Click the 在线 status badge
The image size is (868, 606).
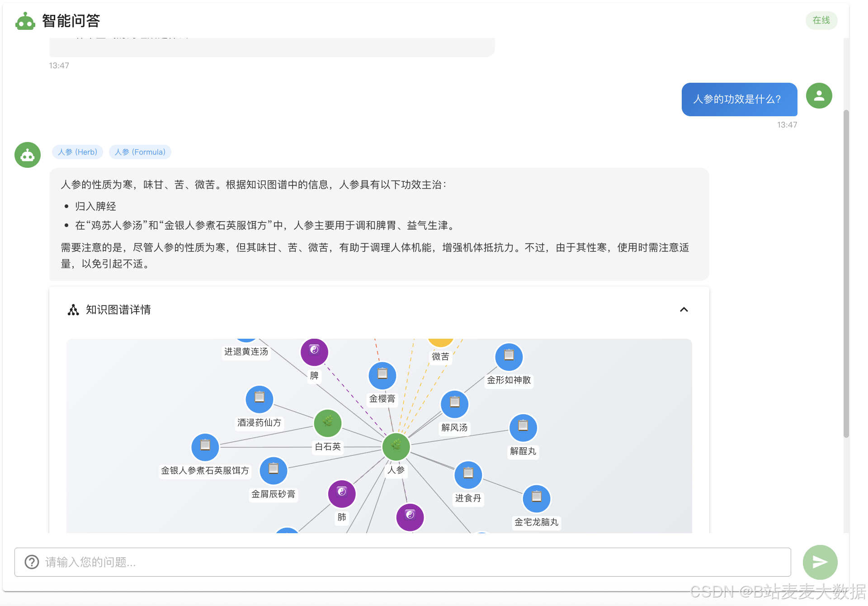click(821, 20)
